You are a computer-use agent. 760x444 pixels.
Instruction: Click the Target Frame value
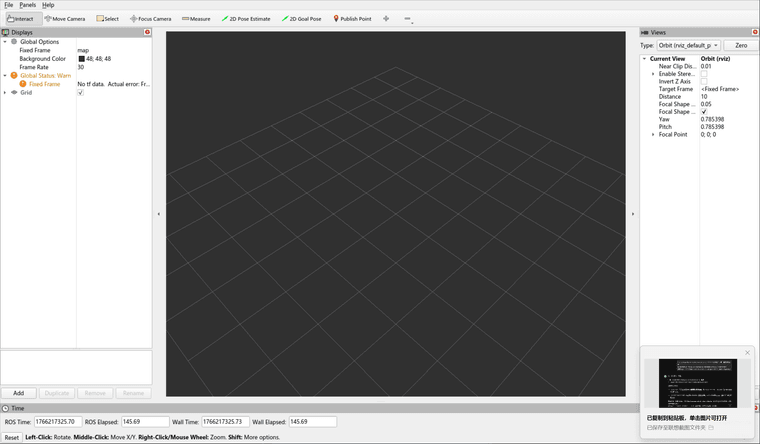point(720,89)
